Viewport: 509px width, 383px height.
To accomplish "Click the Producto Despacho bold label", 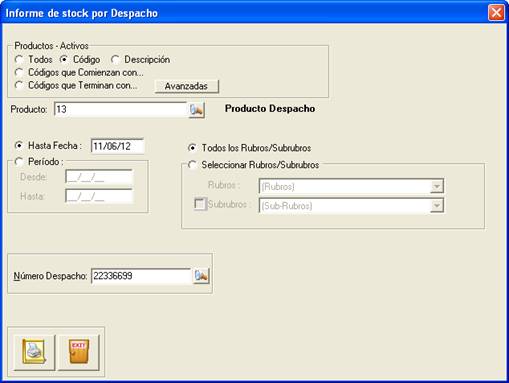I will point(270,109).
